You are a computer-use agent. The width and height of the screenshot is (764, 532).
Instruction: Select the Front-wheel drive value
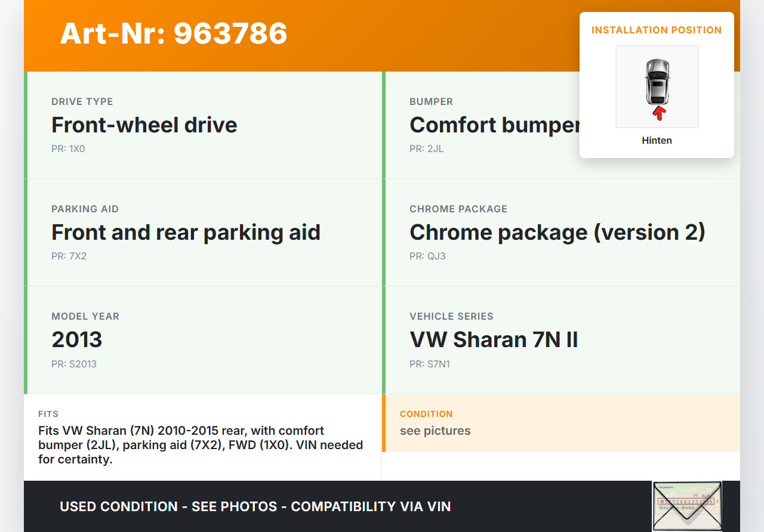click(144, 125)
